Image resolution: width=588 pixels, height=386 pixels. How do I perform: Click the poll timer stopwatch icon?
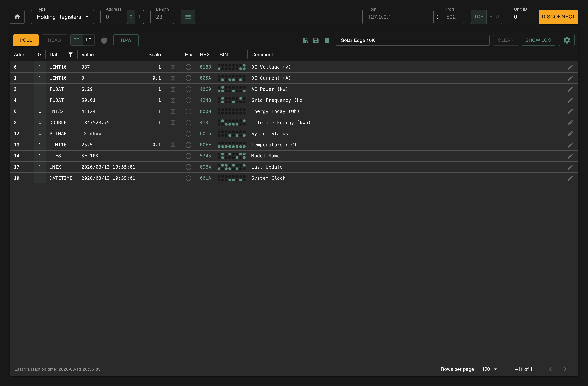[x=104, y=40]
